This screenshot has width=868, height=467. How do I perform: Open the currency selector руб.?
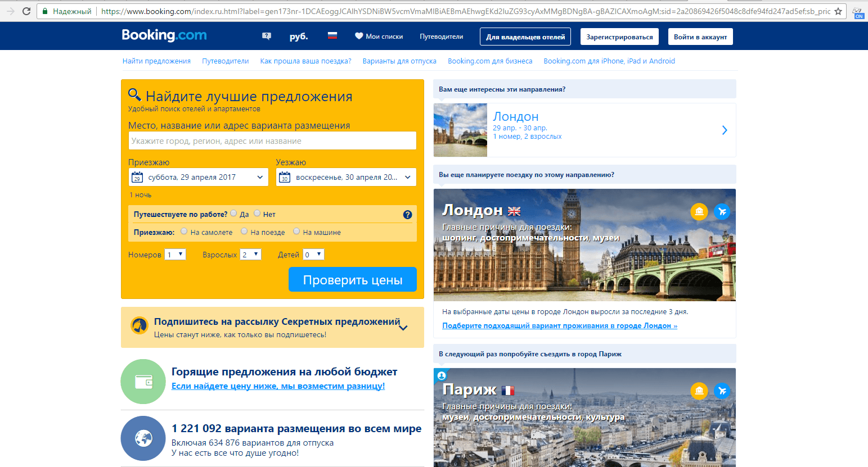click(x=299, y=37)
